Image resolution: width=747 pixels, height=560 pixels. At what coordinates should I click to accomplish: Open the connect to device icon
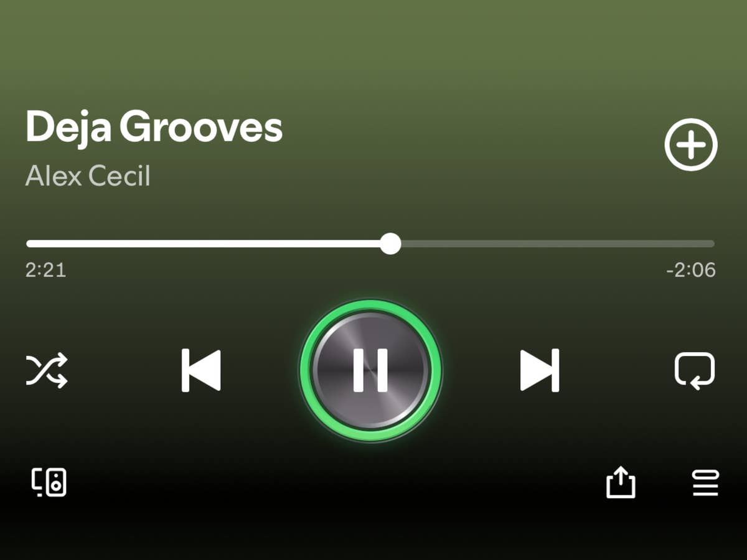[x=49, y=482]
